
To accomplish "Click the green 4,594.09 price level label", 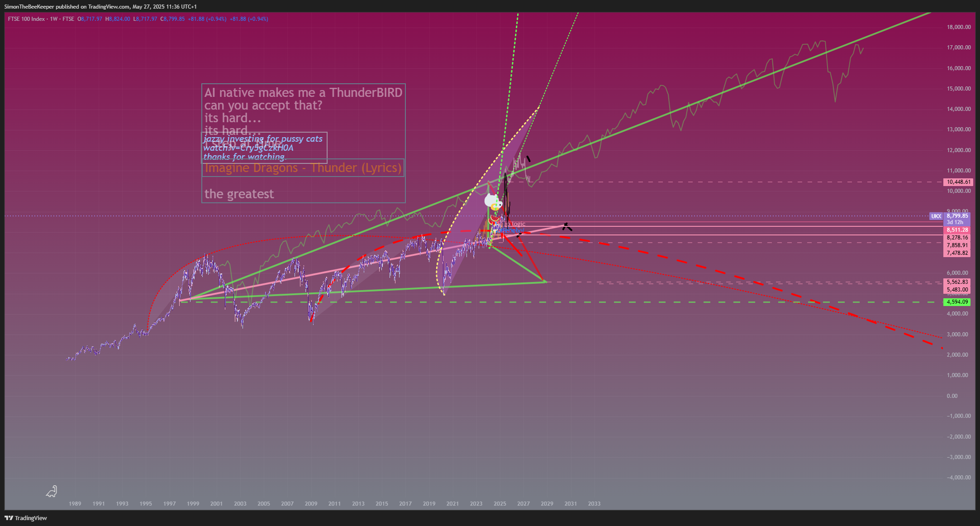I will (957, 302).
